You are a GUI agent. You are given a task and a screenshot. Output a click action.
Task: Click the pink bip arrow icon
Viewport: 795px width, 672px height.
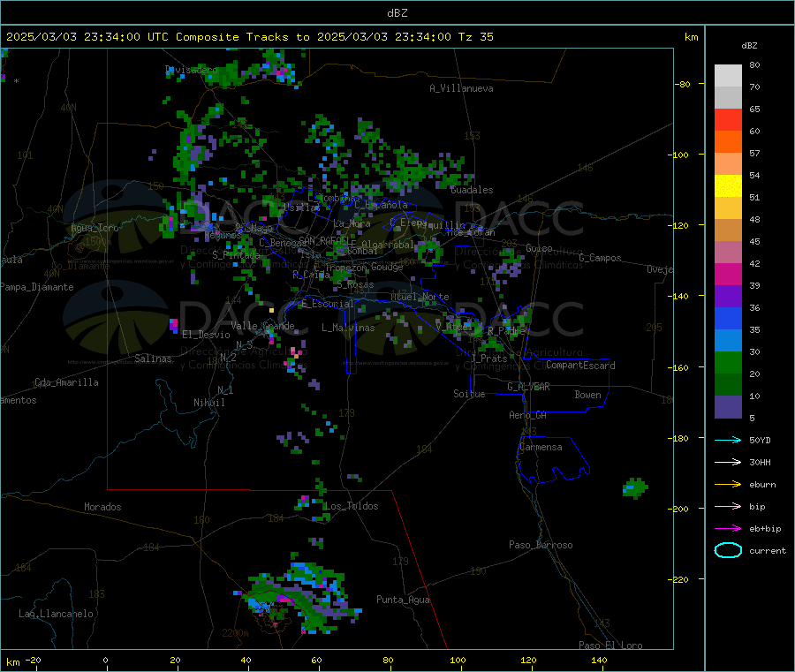(x=728, y=506)
